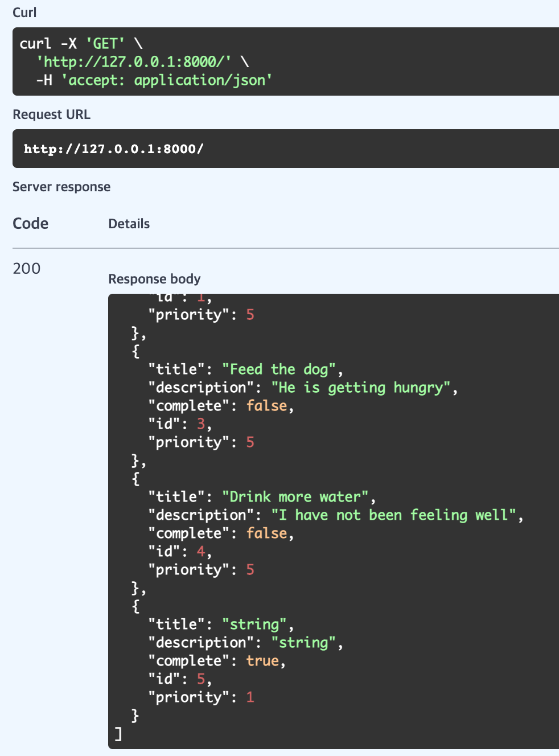Image resolution: width=559 pixels, height=756 pixels.
Task: Click the 'Curl' section label
Action: tap(24, 13)
